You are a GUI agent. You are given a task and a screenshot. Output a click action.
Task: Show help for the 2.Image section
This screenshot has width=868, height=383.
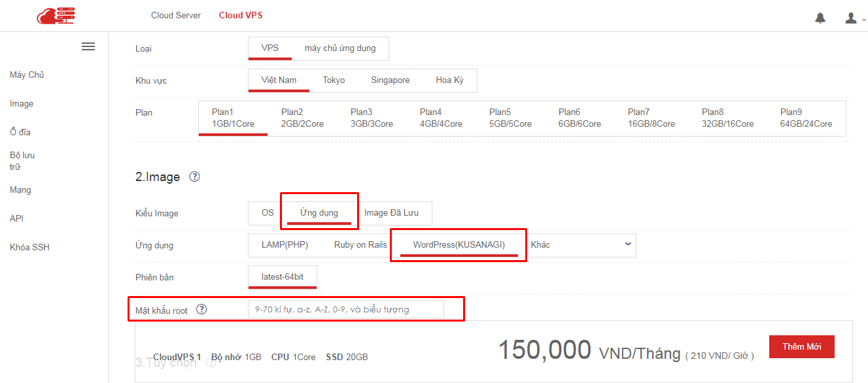coord(194,176)
